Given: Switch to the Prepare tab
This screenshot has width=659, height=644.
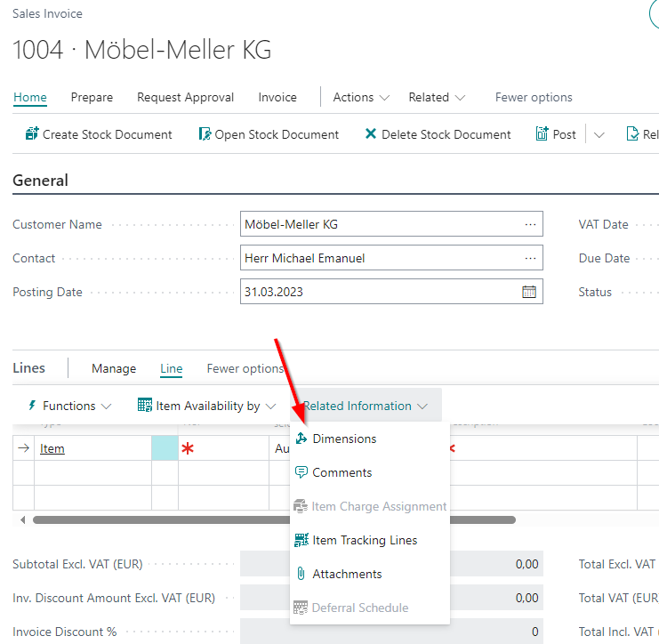Looking at the screenshot, I should point(92,97).
